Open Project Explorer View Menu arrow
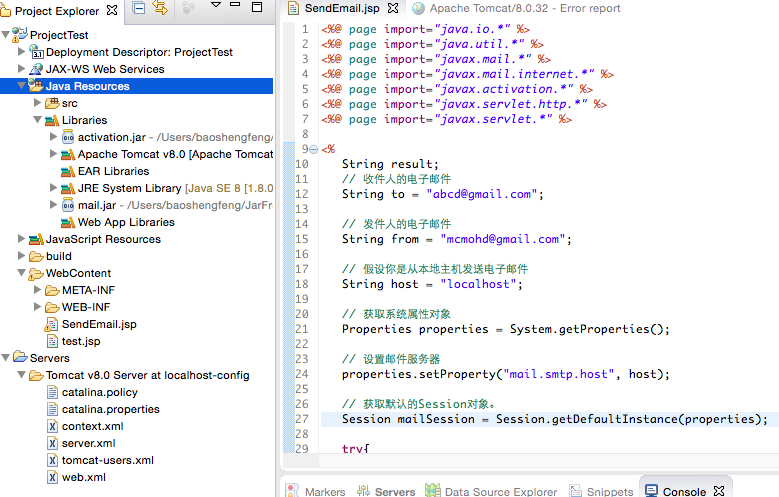 [216, 5]
